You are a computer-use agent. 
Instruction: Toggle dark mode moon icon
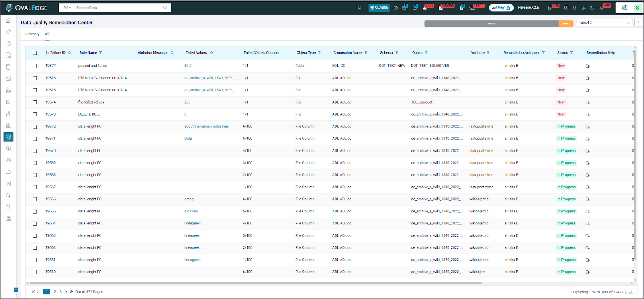click(x=592, y=8)
